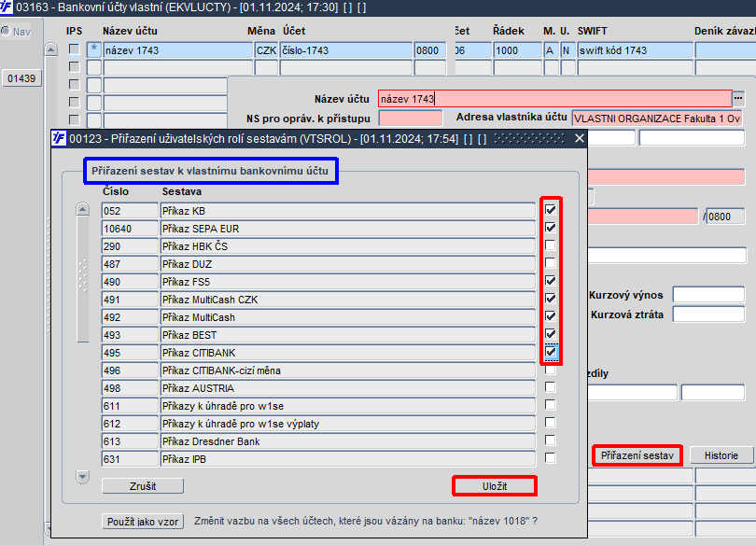756x545 pixels.
Task: Open Přiřazení sestav in the bank accounts window
Action: click(637, 455)
